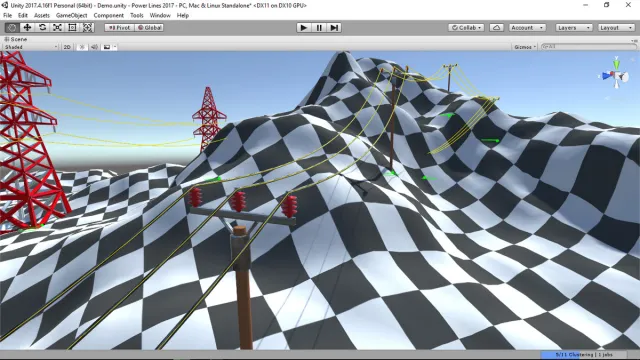Screen dimensions: 640x360
Task: Open Unity cloud services
Action: (496, 27)
